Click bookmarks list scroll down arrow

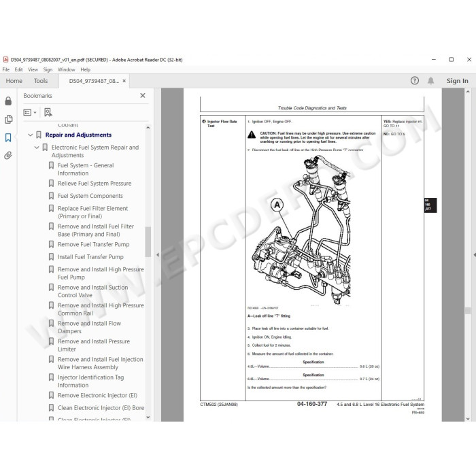pos(148,418)
